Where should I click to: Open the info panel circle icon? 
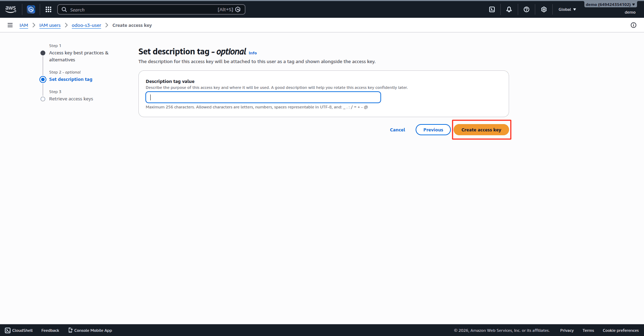click(x=634, y=25)
